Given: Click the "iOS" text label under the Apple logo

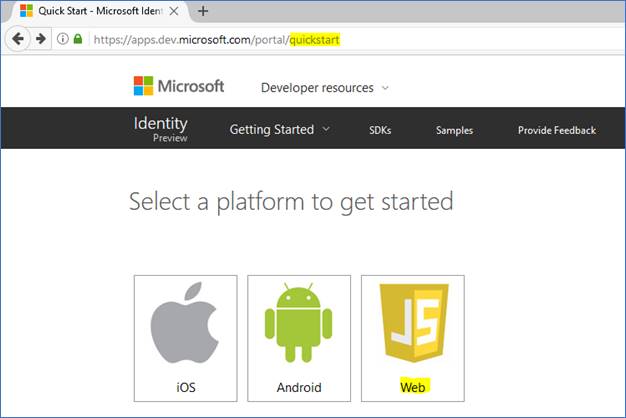Looking at the screenshot, I should (x=185, y=387).
